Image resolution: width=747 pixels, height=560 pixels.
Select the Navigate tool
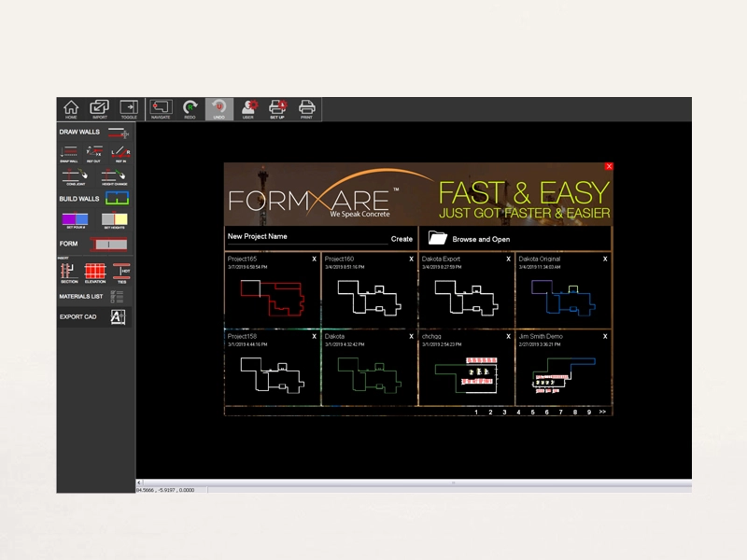[161, 109]
